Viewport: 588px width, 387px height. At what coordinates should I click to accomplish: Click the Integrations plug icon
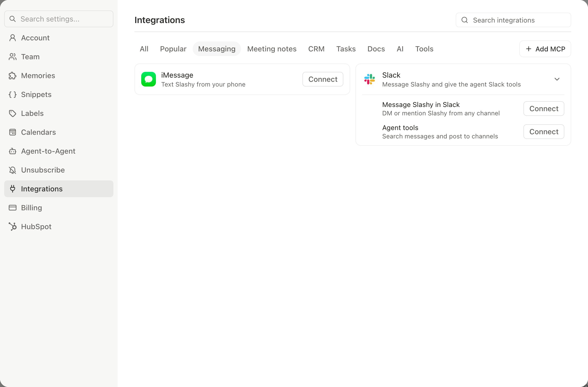(13, 189)
